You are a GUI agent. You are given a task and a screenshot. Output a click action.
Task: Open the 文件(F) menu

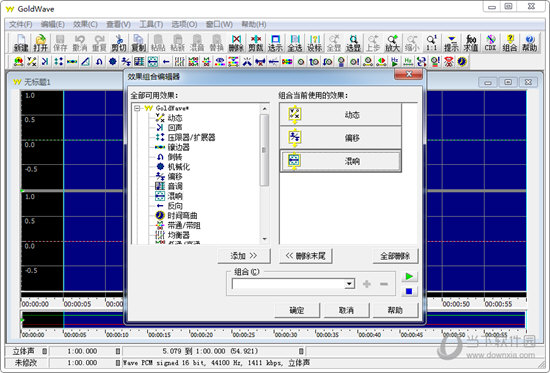pos(20,24)
